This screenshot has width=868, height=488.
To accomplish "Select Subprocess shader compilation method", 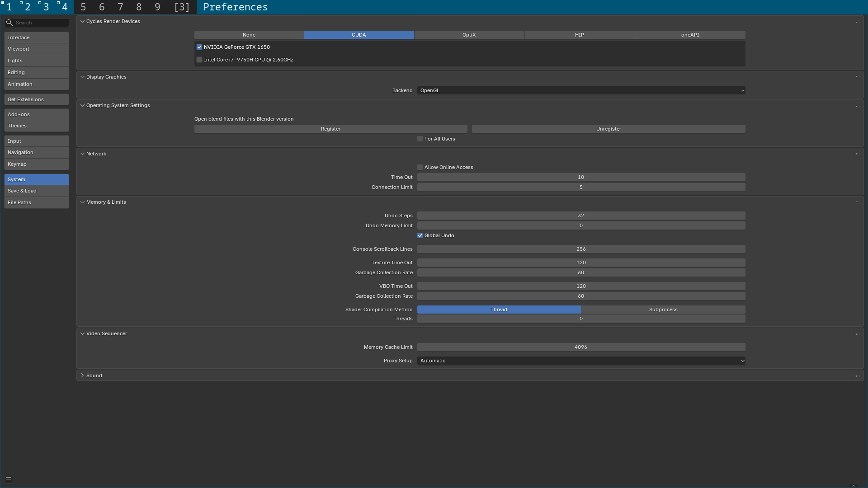I will pyautogui.click(x=663, y=310).
